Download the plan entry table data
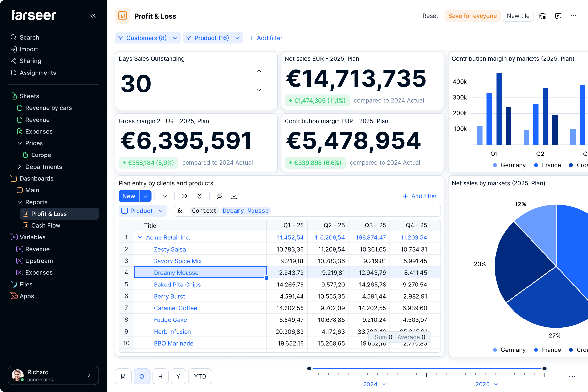Screen dimensions: 588x392 tap(234, 196)
